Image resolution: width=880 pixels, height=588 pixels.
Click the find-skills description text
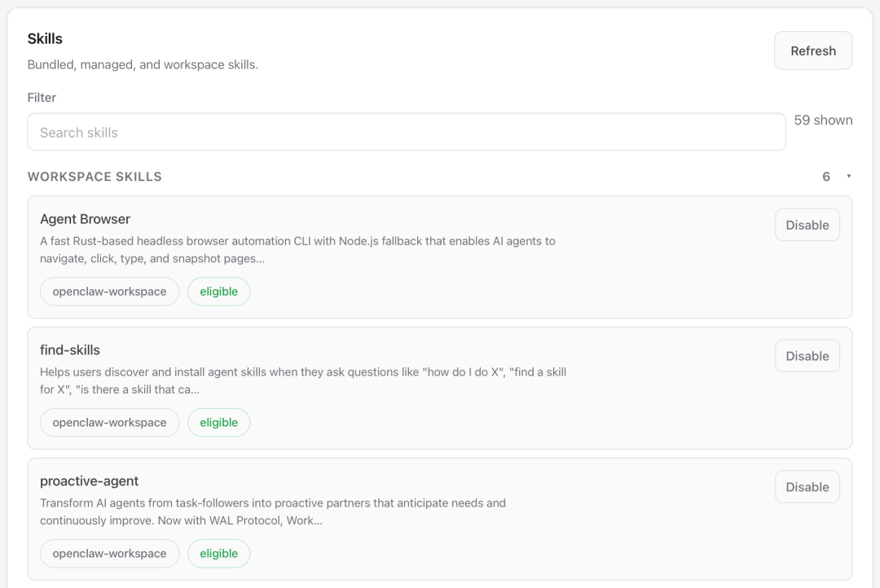(302, 380)
